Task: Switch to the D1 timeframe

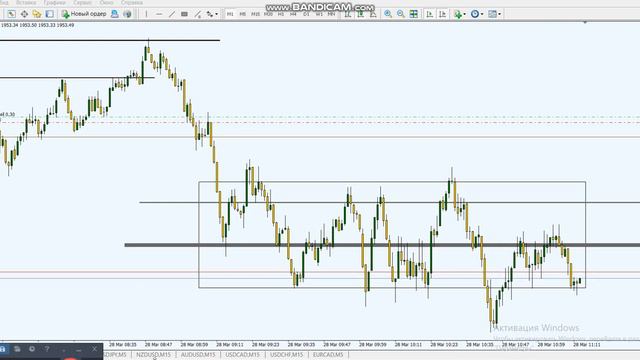Action: pyautogui.click(x=306, y=14)
